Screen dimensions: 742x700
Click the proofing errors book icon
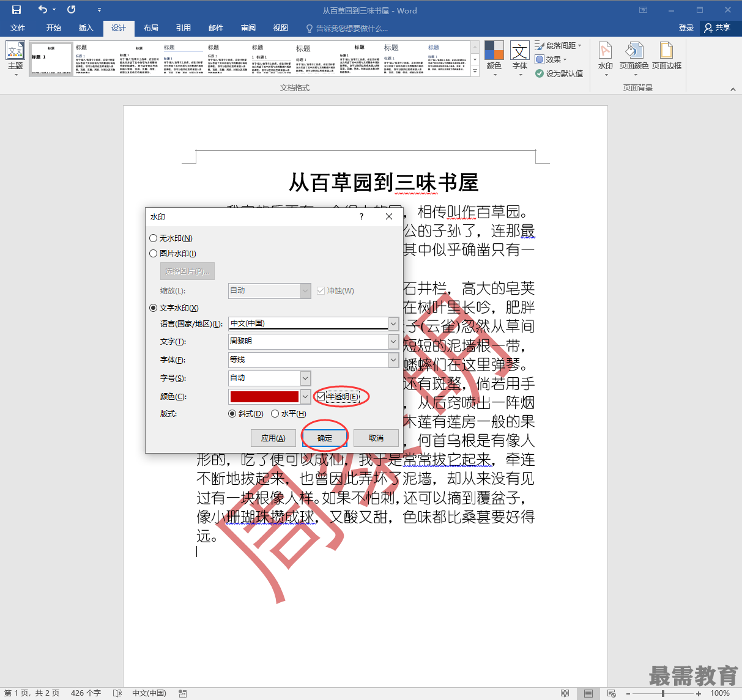[117, 693]
